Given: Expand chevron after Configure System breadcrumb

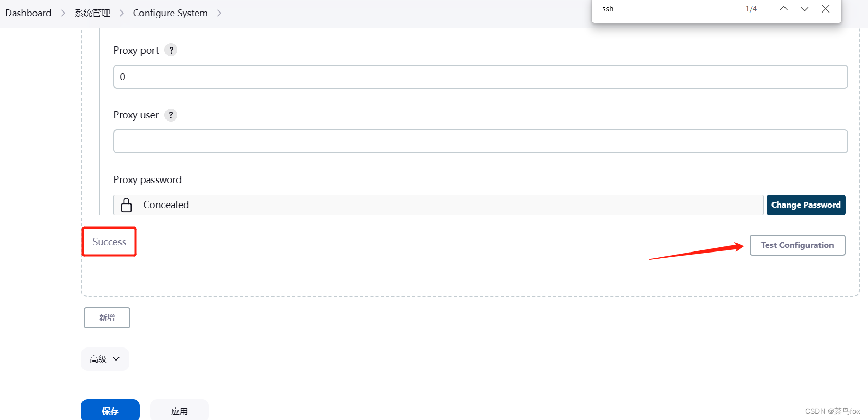Looking at the screenshot, I should (x=219, y=13).
